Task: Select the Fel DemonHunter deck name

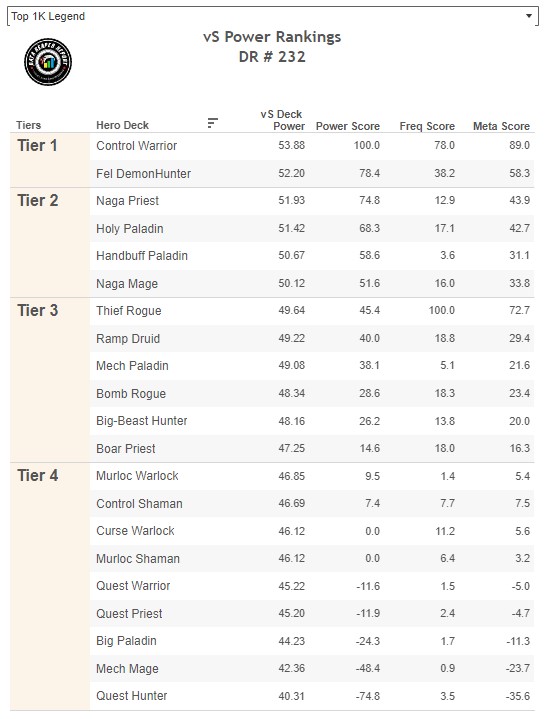Action: click(x=143, y=174)
